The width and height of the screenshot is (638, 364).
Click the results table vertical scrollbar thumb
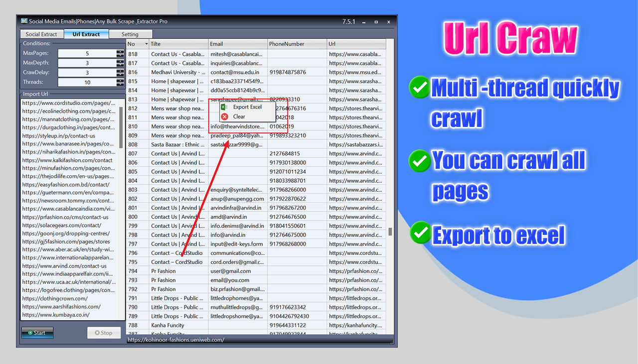tap(390, 232)
